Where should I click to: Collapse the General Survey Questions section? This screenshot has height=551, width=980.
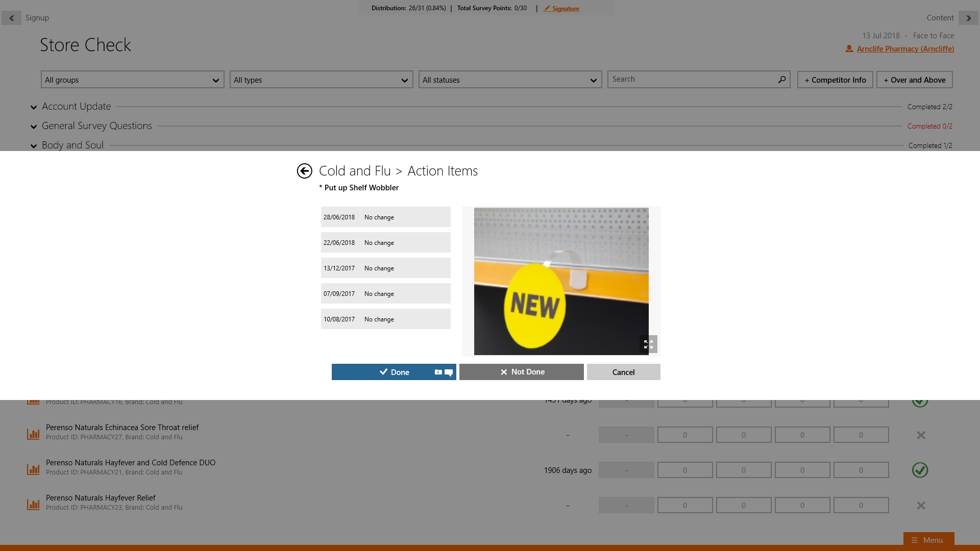click(x=34, y=127)
